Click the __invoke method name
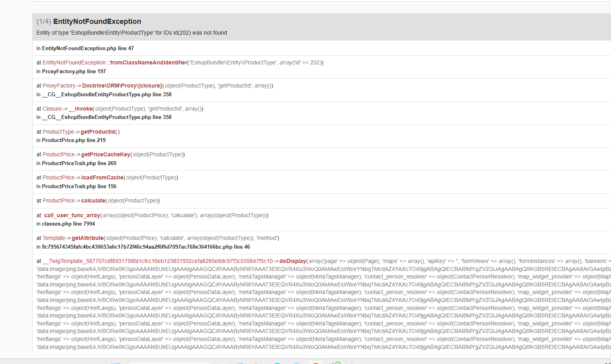 click(x=80, y=109)
